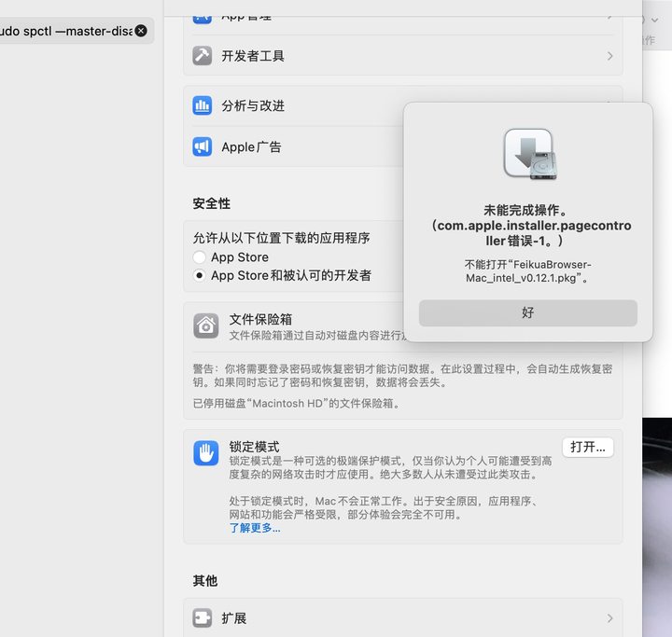Expand the 扩展 row chevron
Viewport: 672px width, 637px height.
(609, 618)
